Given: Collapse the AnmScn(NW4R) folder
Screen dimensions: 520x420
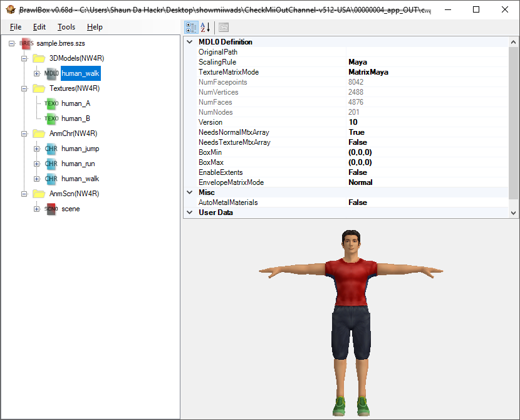Looking at the screenshot, I should pos(24,194).
